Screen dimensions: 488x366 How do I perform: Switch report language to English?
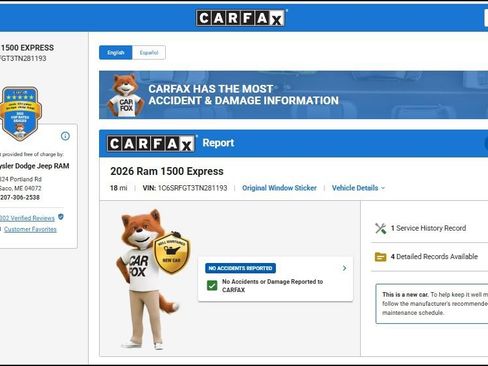[116, 53]
